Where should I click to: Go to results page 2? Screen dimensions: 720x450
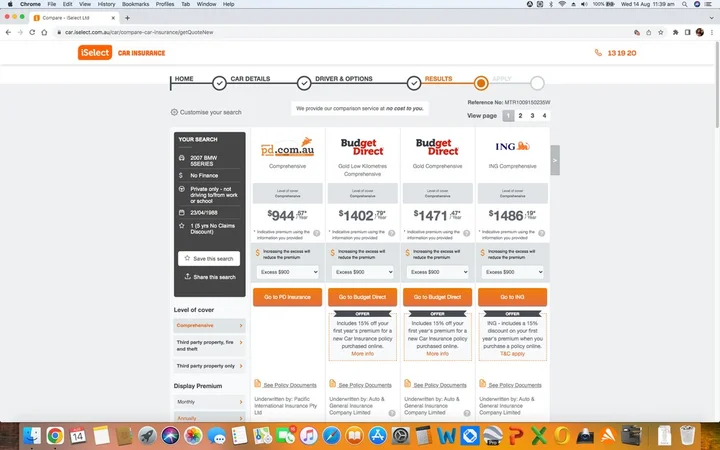(x=520, y=116)
